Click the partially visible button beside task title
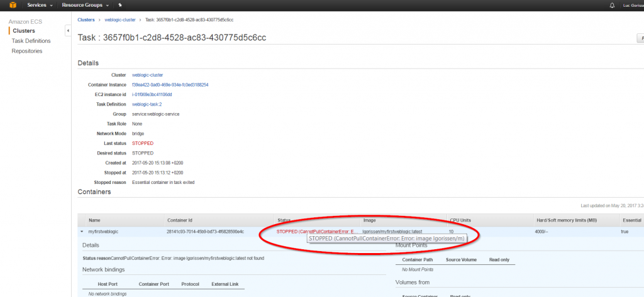This screenshot has width=644, height=297. [x=640, y=38]
